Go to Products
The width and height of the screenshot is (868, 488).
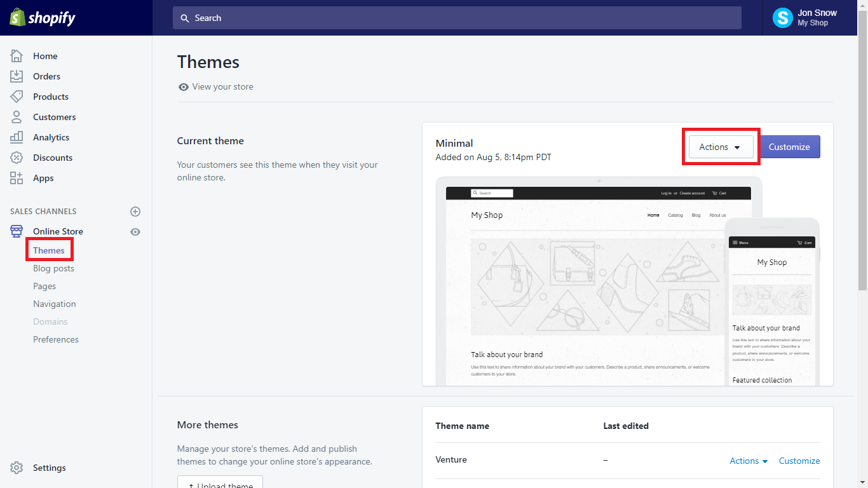pos(51,97)
